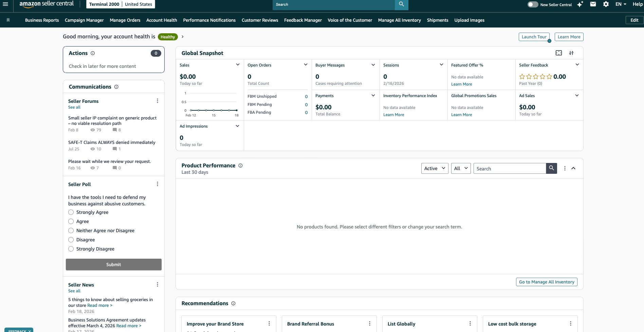Click the Actions info icon
Screen dimensions: 644x332
pyautogui.click(x=93, y=53)
